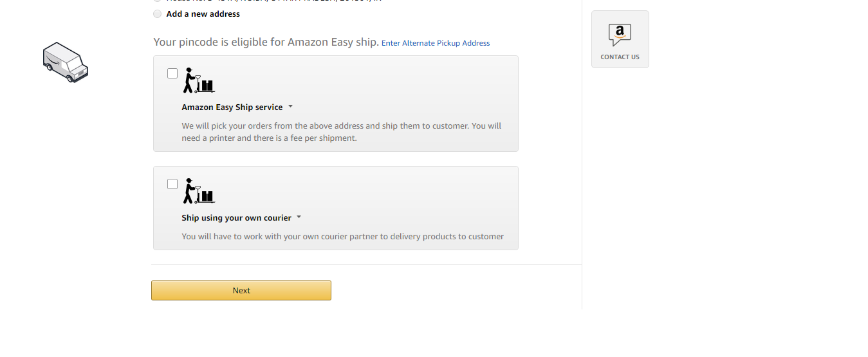Open the Enter Alternate Pickup Address link
This screenshot has width=868, height=357.
(x=436, y=43)
